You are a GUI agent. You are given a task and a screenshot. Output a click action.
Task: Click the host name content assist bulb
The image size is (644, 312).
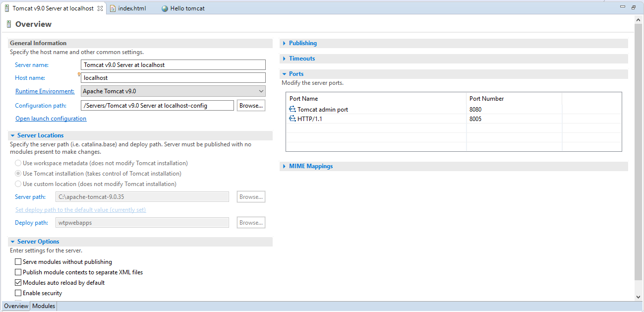tap(79, 74)
